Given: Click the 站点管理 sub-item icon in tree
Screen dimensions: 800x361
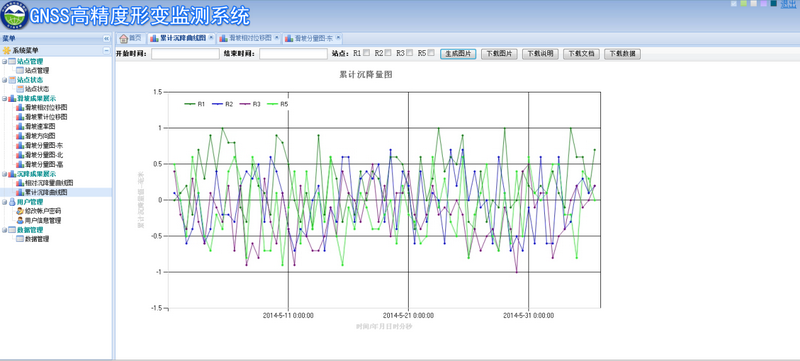Looking at the screenshot, I should pos(20,70).
